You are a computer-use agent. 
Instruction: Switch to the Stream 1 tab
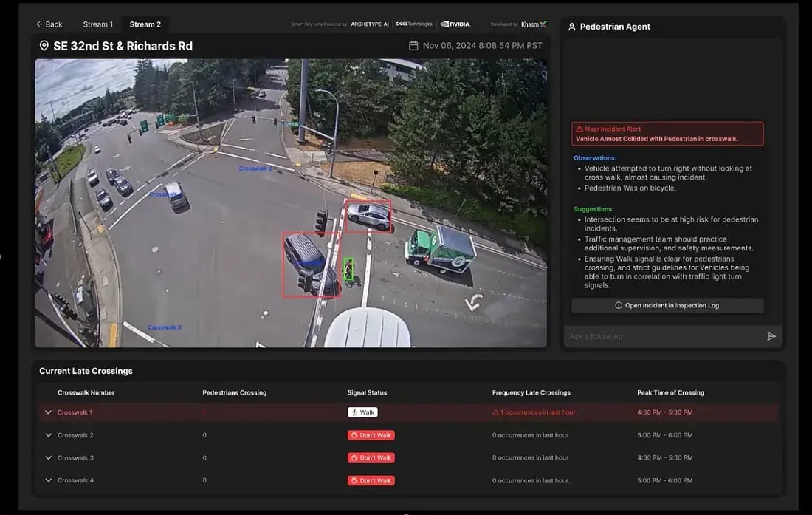(x=98, y=24)
